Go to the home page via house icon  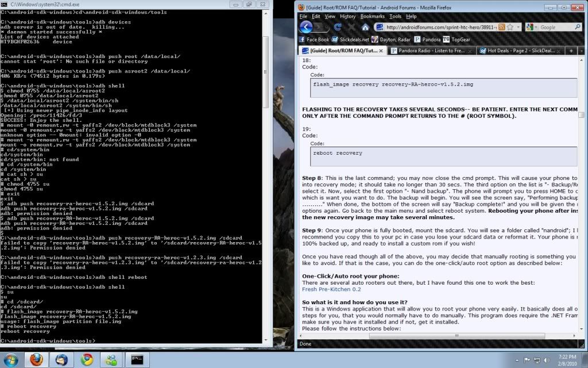365,28
